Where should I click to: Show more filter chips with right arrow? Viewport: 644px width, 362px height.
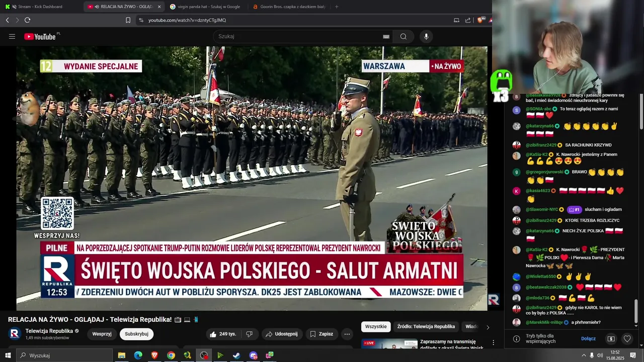(x=487, y=327)
